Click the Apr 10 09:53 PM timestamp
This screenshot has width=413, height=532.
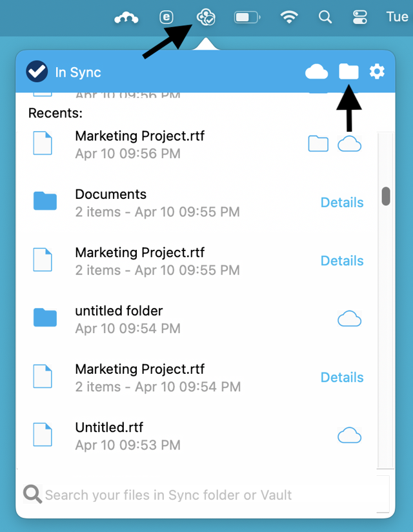[x=128, y=445]
